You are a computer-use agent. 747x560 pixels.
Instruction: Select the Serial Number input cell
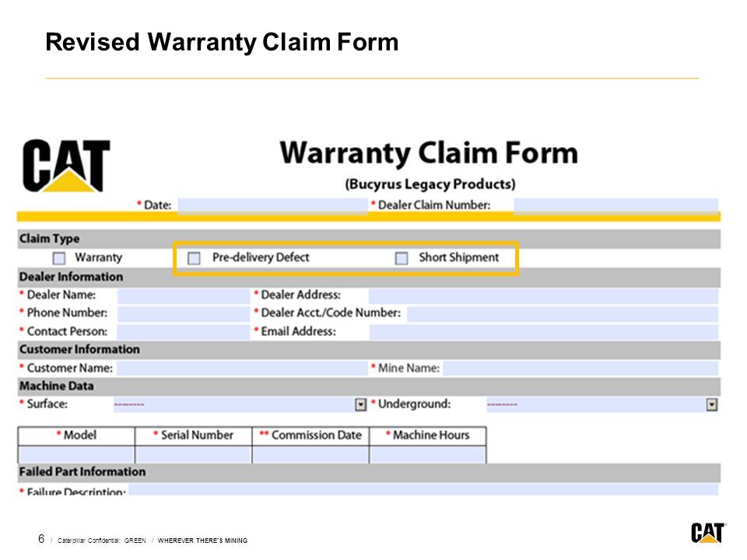click(x=194, y=454)
